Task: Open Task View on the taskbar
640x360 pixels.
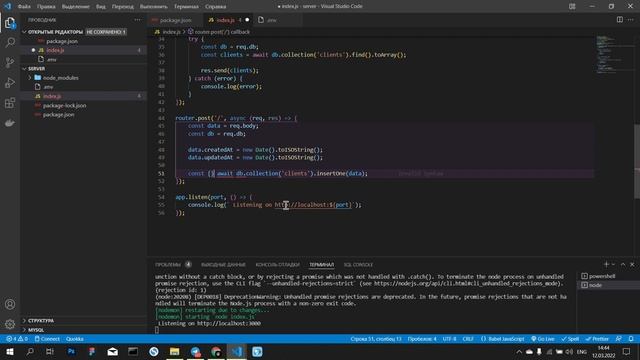Action: (50, 351)
